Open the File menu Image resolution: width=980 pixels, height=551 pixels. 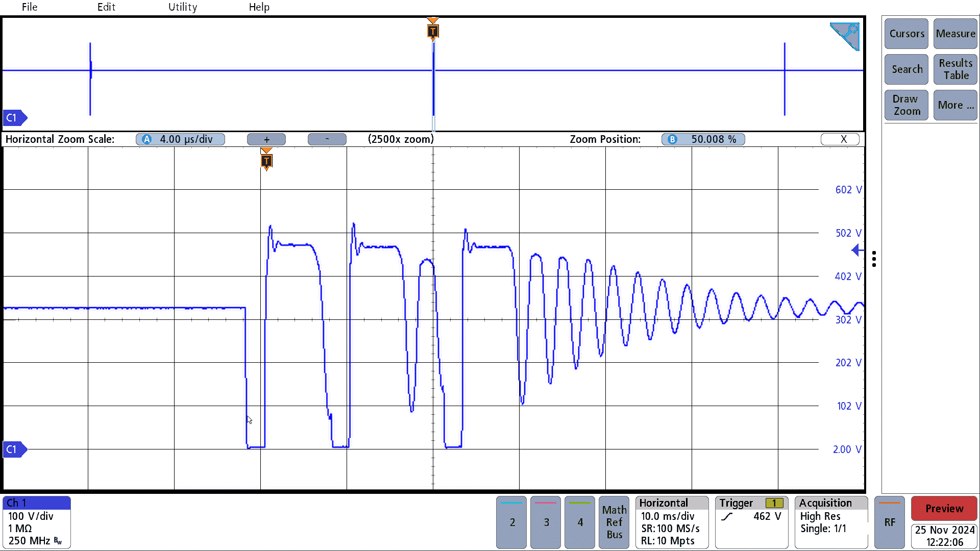click(30, 7)
